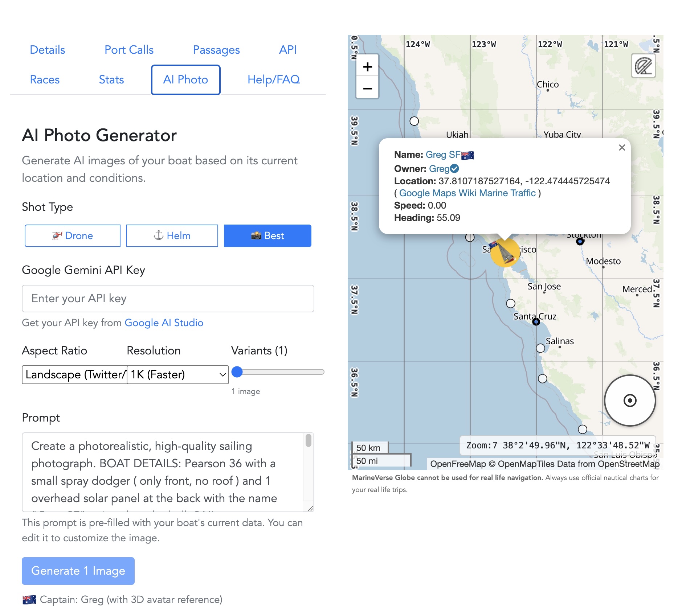The width and height of the screenshot is (678, 616).
Task: Click the sailboat marker on map
Action: tap(505, 252)
